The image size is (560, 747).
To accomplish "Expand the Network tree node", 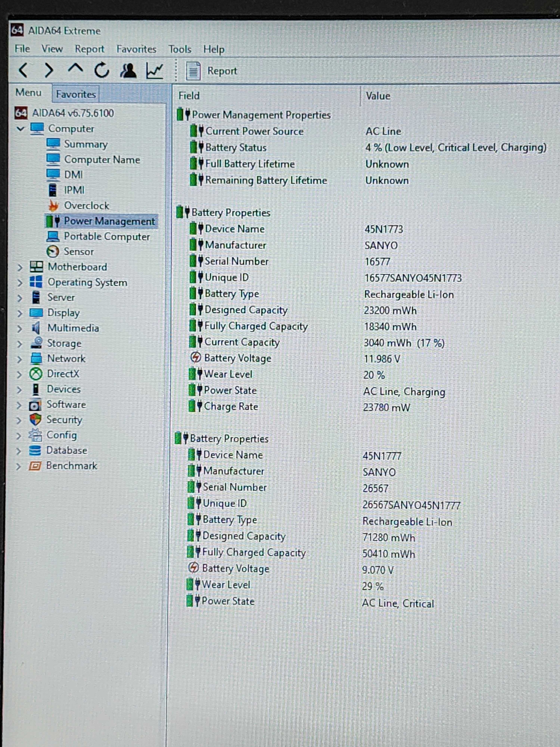I will [19, 359].
